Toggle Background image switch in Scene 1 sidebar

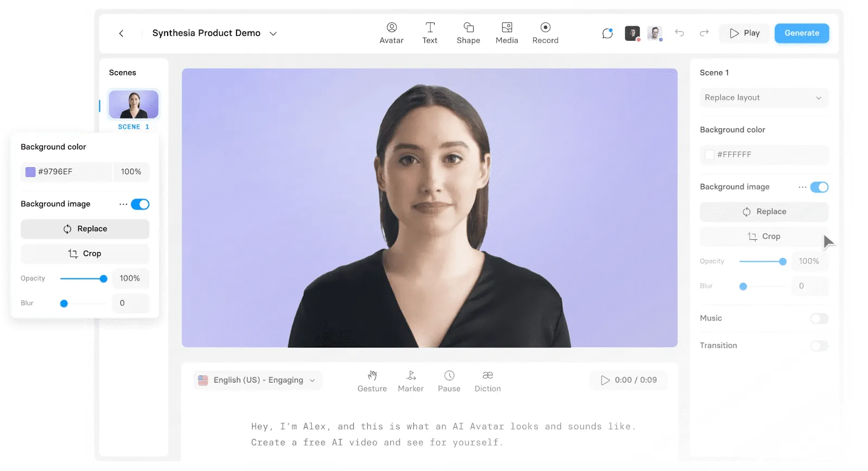(819, 187)
